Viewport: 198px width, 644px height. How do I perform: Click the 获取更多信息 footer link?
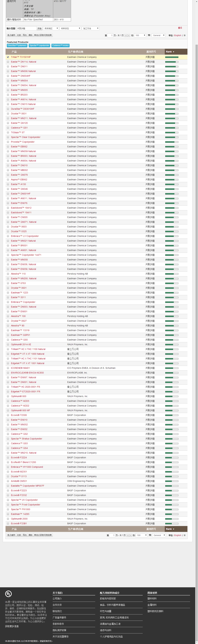(12, 626)
